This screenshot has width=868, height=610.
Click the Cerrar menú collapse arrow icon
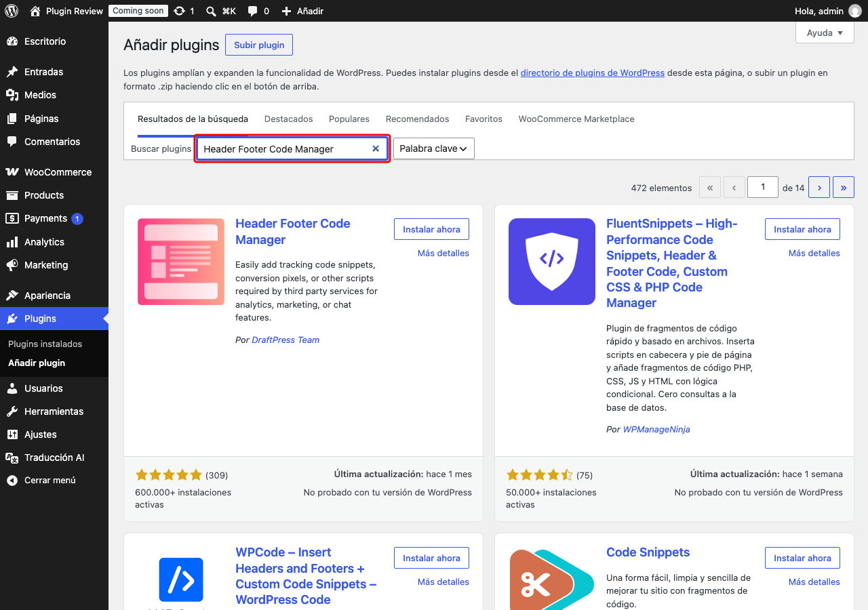(x=12, y=481)
